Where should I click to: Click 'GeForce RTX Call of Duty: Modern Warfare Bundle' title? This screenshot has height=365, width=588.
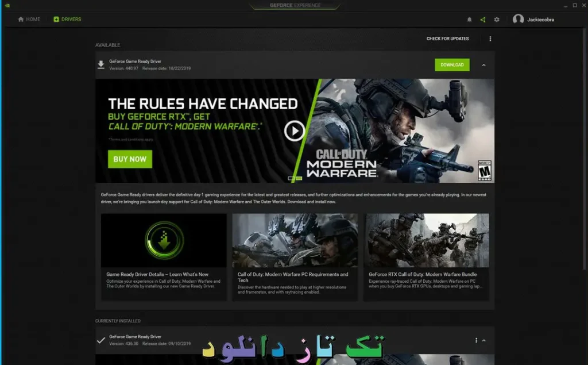pyautogui.click(x=423, y=275)
